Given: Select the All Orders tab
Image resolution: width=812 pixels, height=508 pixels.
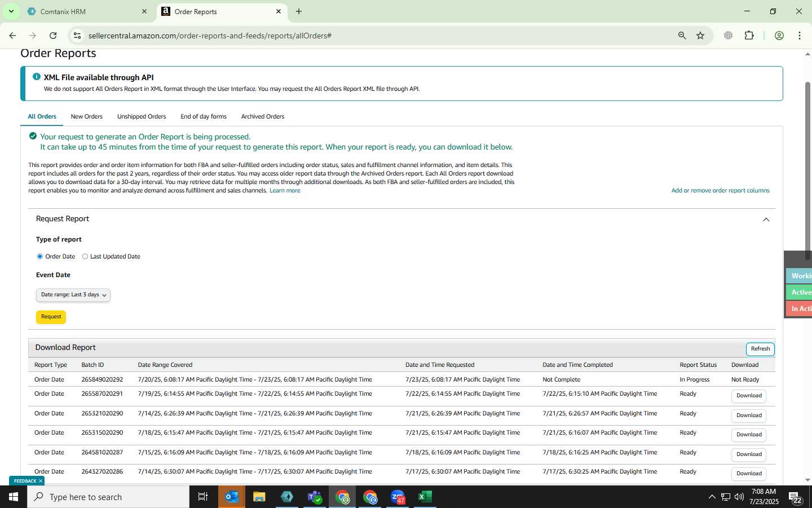Looking at the screenshot, I should click(42, 116).
